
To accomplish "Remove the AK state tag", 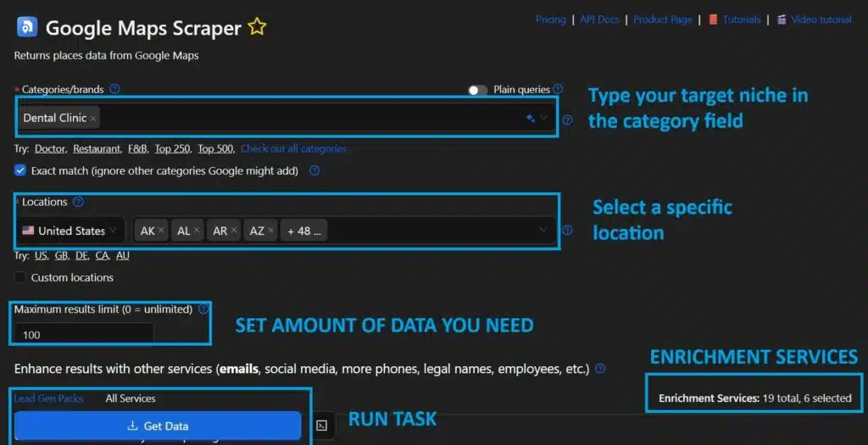I will (160, 231).
